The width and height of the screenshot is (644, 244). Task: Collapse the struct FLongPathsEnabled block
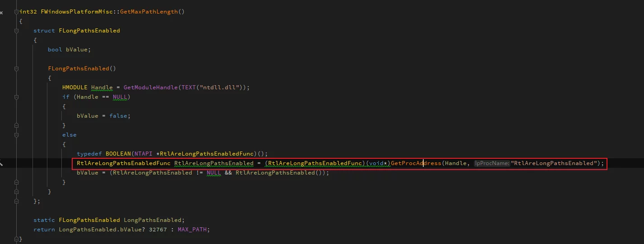pos(17,31)
